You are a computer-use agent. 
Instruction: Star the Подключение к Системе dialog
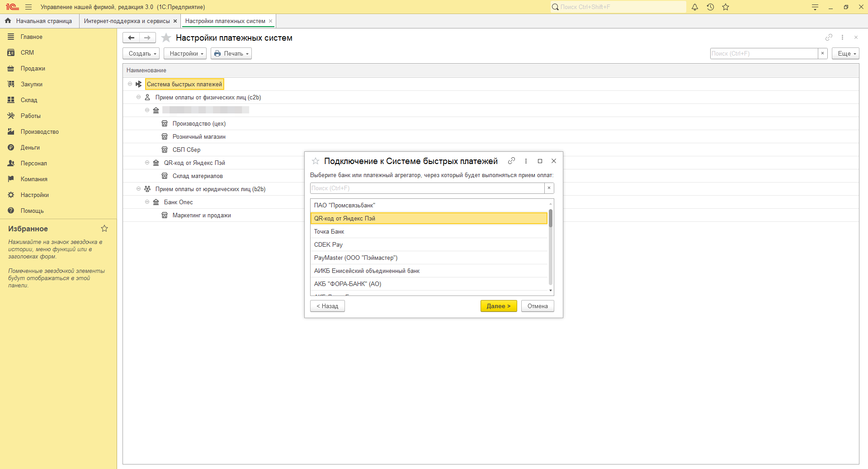[x=316, y=161]
